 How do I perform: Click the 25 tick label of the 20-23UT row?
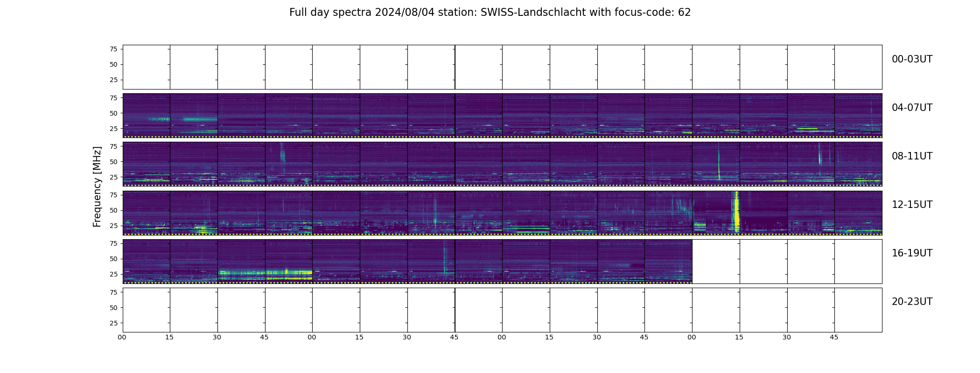click(x=113, y=323)
